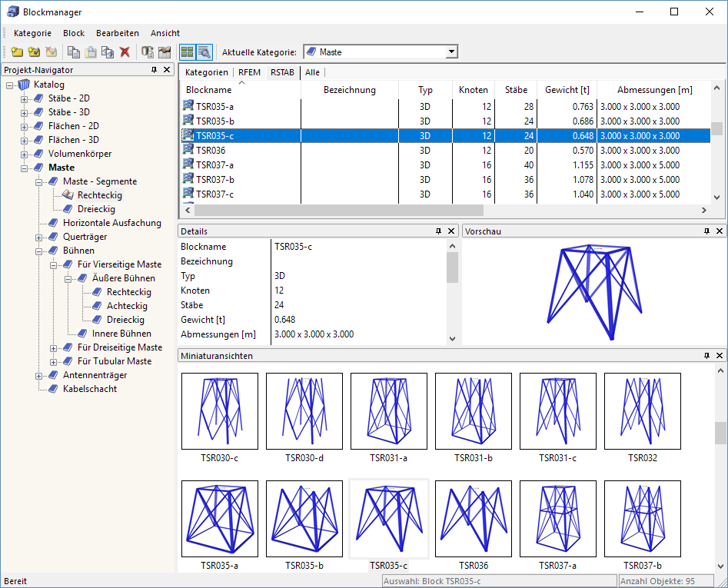Screen dimensions: 728x588
Task: Select the TSR031-a thumbnail
Action: click(x=389, y=411)
